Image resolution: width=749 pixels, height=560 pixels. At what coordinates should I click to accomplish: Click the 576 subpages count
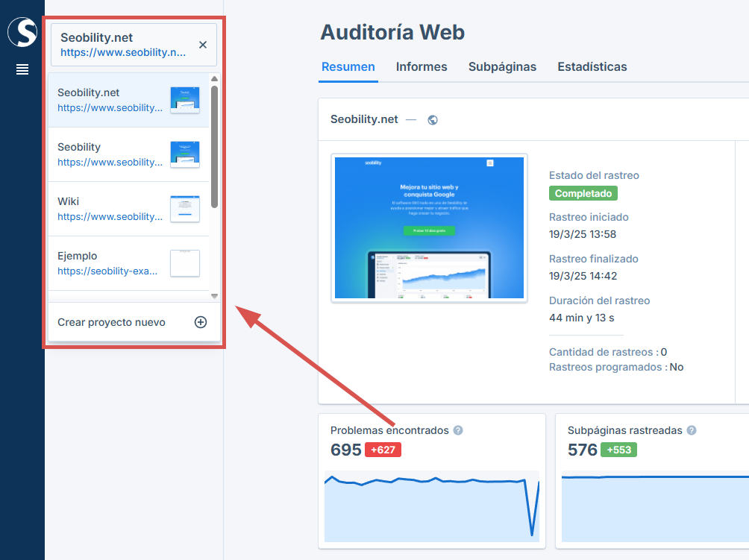[x=583, y=450]
